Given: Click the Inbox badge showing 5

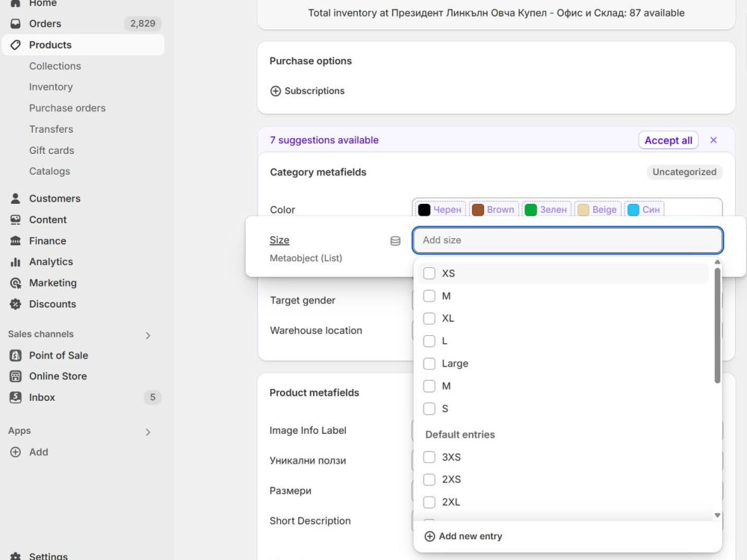Looking at the screenshot, I should (x=152, y=397).
